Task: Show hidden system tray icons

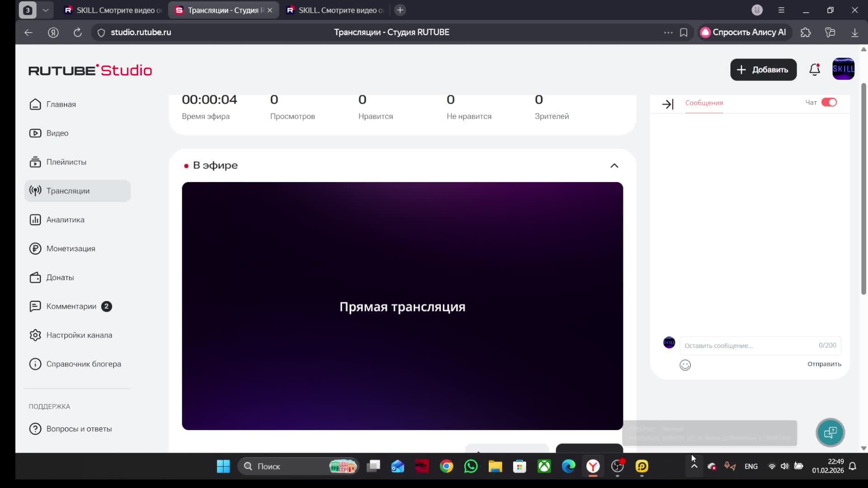Action: coord(694,466)
